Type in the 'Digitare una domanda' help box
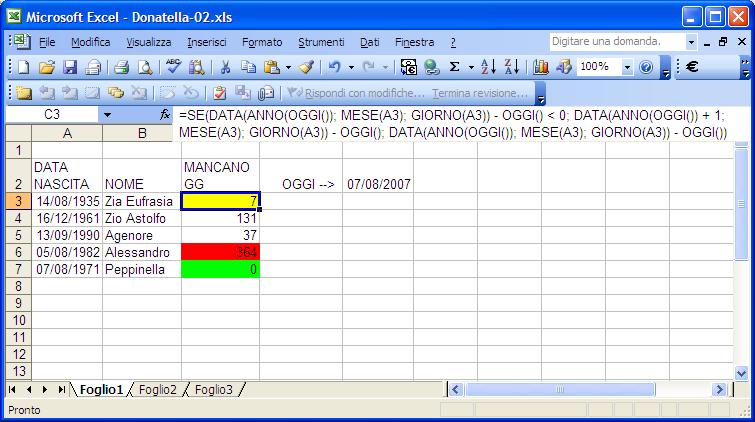Image resolution: width=755 pixels, height=422 pixels. (x=616, y=42)
